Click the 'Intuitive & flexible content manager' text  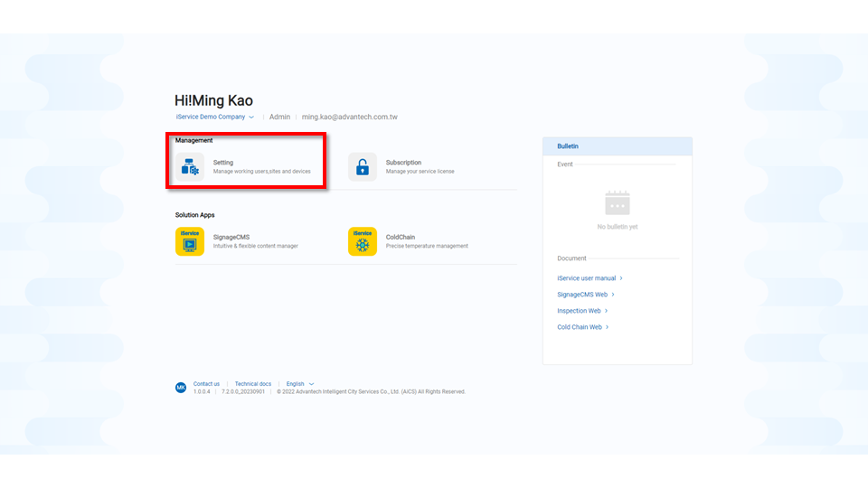[x=255, y=246]
